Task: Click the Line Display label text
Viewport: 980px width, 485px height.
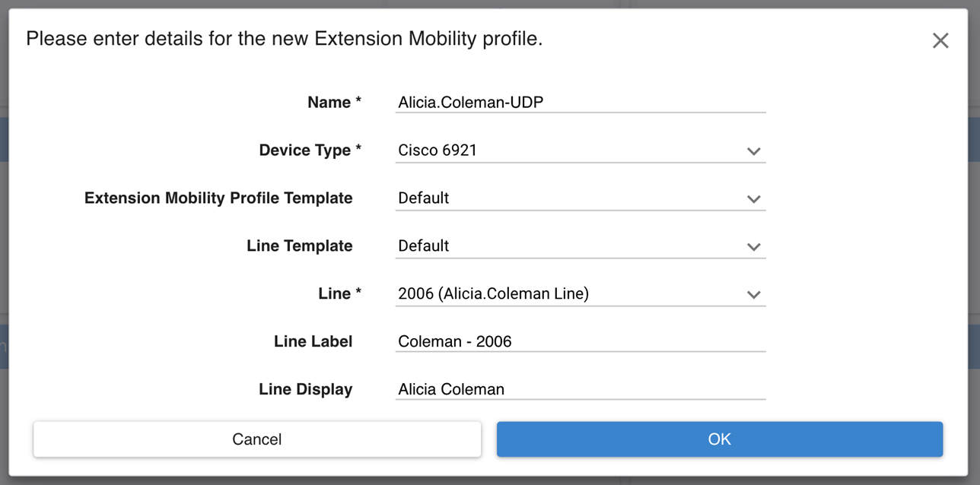Action: pos(305,390)
